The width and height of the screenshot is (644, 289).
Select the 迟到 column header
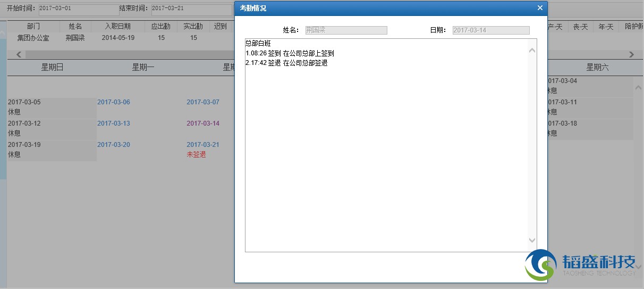click(220, 26)
